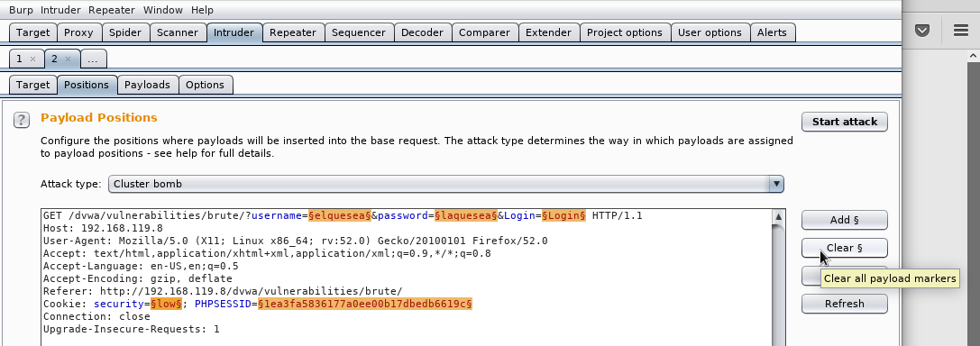Close Intruder tab 1
Viewport: 980px width, 346px height.
coord(32,59)
